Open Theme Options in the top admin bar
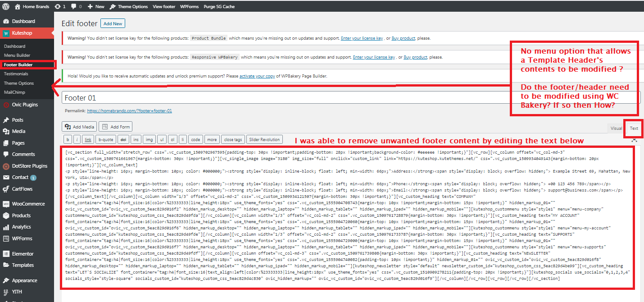Image resolution: width=644 pixels, height=302 pixels. [x=129, y=7]
